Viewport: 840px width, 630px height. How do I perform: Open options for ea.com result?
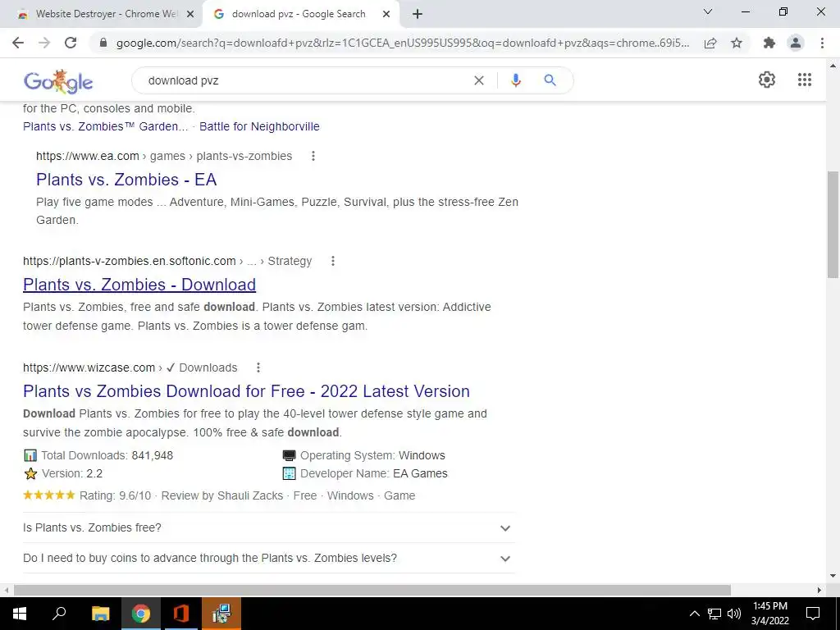[313, 156]
